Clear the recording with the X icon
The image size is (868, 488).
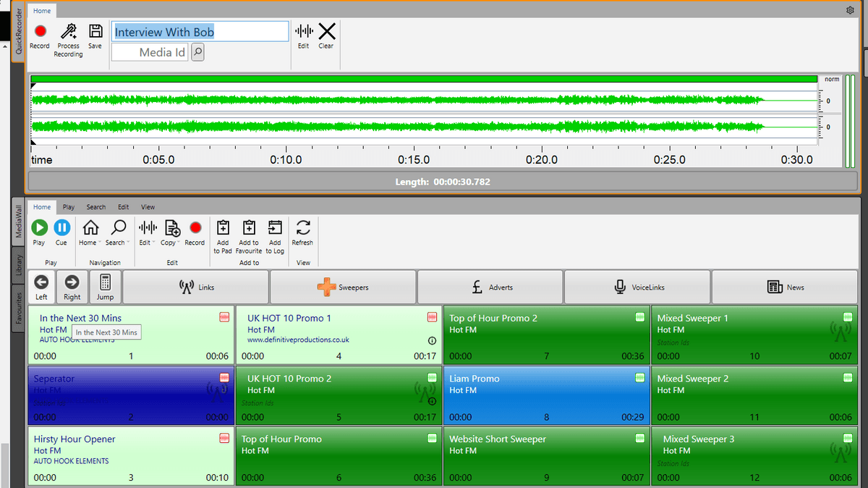[326, 32]
